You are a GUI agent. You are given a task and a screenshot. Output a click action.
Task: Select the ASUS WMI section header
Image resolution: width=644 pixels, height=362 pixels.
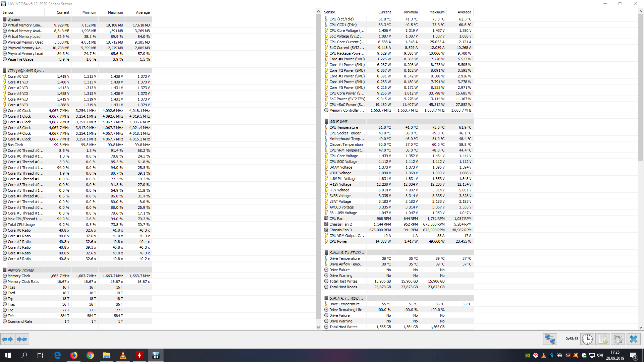click(x=338, y=122)
